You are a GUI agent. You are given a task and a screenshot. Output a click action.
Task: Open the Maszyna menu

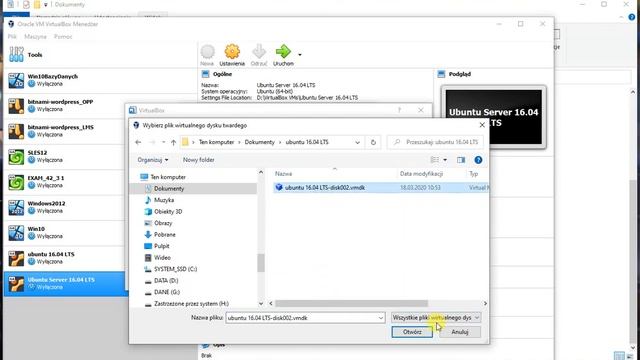point(35,36)
